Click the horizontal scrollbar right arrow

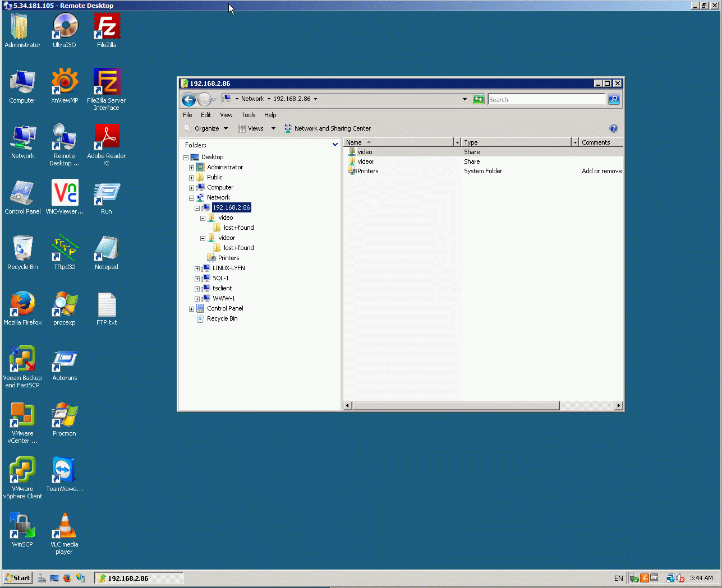tap(619, 406)
